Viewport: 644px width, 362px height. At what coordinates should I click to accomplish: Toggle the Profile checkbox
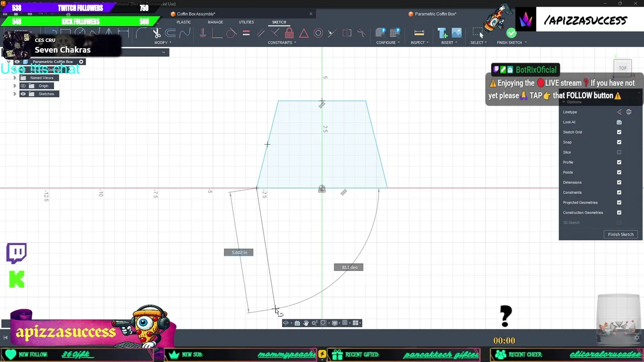coord(619,162)
